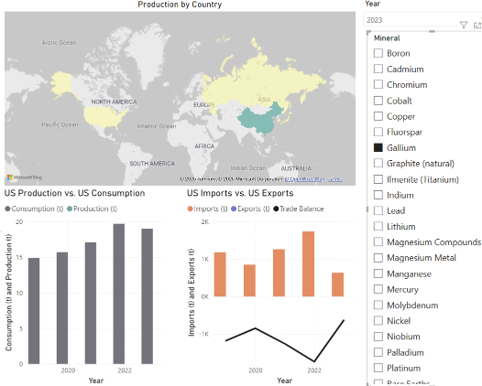This screenshot has width=482, height=386.
Task: Select the Mercury checkbox
Action: [378, 289]
